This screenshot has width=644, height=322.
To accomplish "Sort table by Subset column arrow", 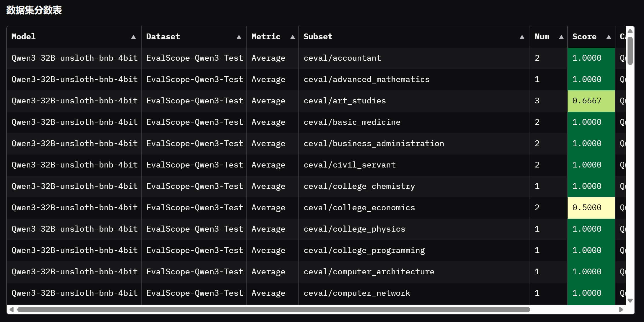I will click(x=522, y=37).
